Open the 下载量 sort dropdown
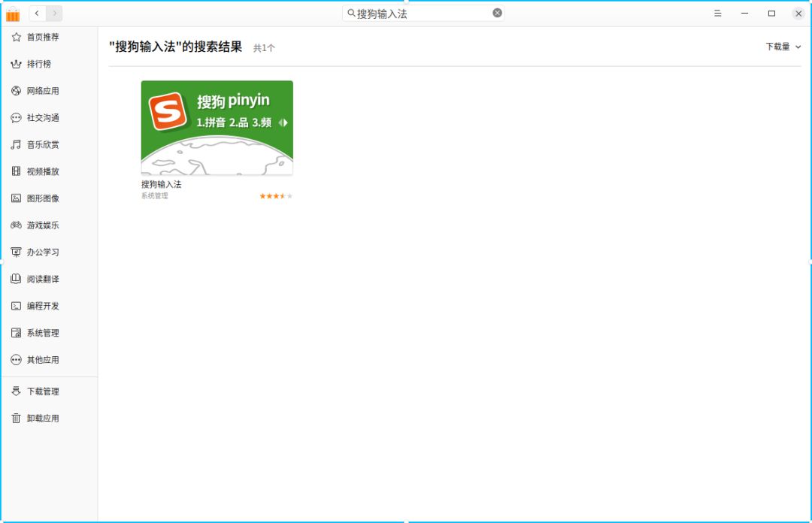 point(782,46)
